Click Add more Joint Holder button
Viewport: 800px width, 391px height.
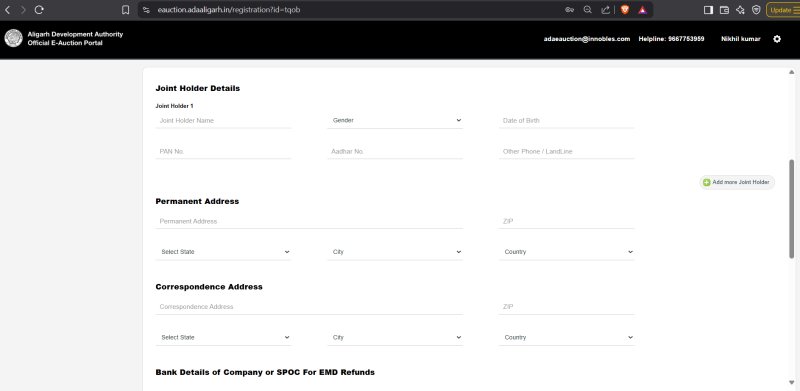point(737,182)
